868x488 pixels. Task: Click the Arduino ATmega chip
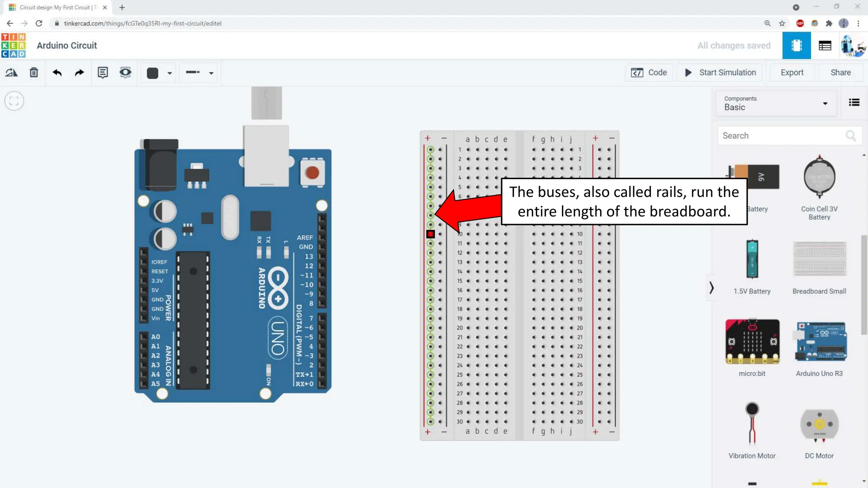tap(193, 320)
